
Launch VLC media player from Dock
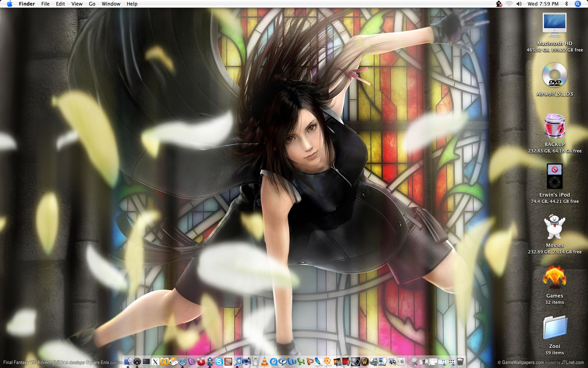tap(265, 361)
